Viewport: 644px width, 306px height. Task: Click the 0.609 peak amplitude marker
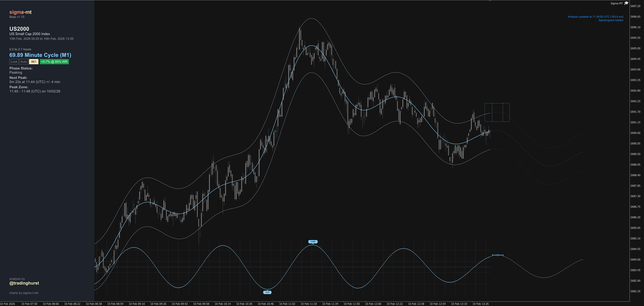click(313, 242)
